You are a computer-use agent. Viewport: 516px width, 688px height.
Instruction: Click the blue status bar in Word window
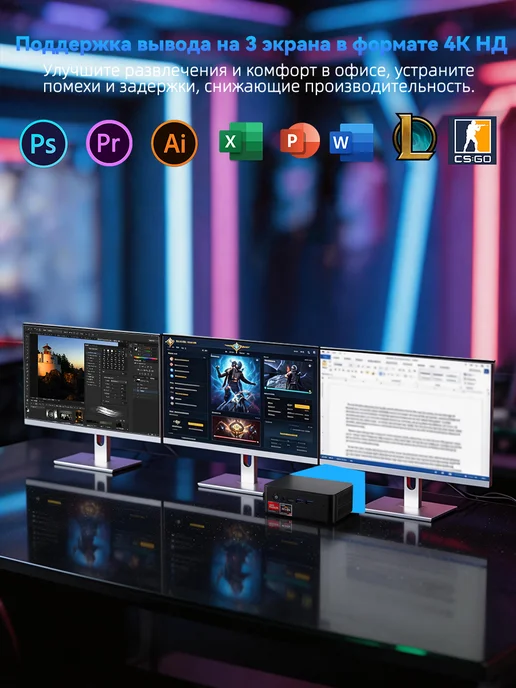coord(406,468)
